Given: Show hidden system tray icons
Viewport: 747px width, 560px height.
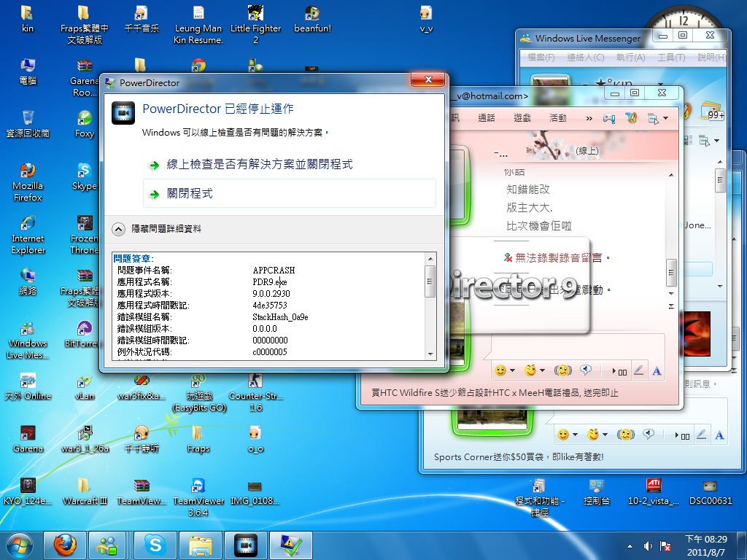Looking at the screenshot, I should [x=630, y=546].
